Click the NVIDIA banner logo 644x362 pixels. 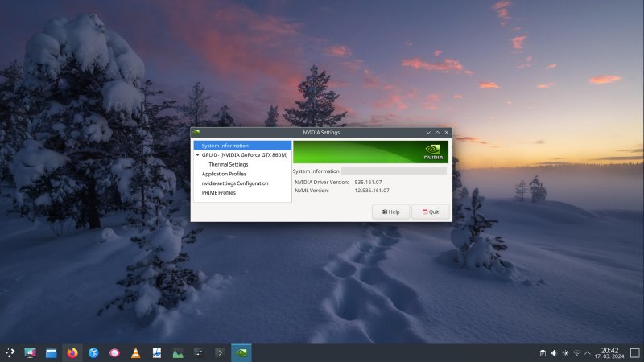pos(433,152)
